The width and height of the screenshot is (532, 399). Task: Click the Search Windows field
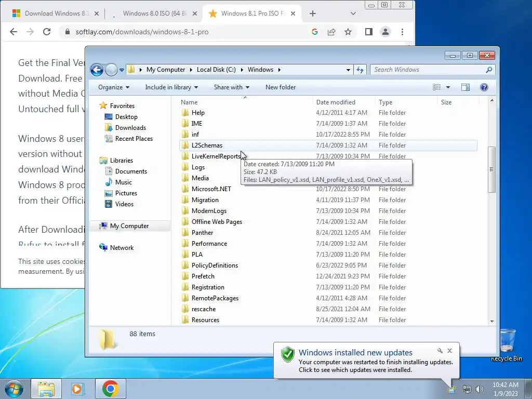[x=432, y=70]
